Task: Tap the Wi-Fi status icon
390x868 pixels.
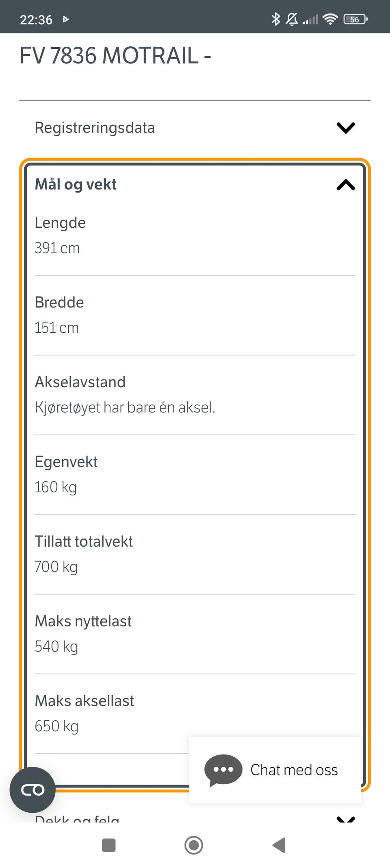Action: click(x=330, y=19)
